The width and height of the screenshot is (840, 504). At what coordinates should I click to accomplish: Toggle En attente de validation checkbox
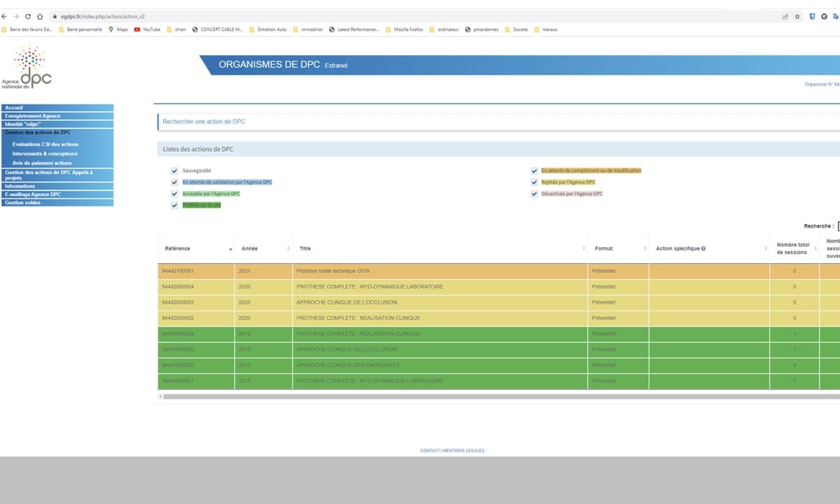(x=174, y=182)
